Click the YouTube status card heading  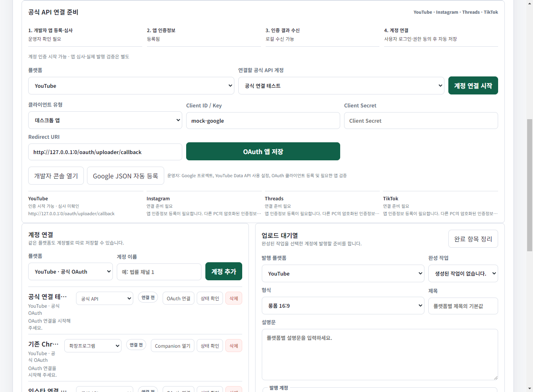point(38,199)
